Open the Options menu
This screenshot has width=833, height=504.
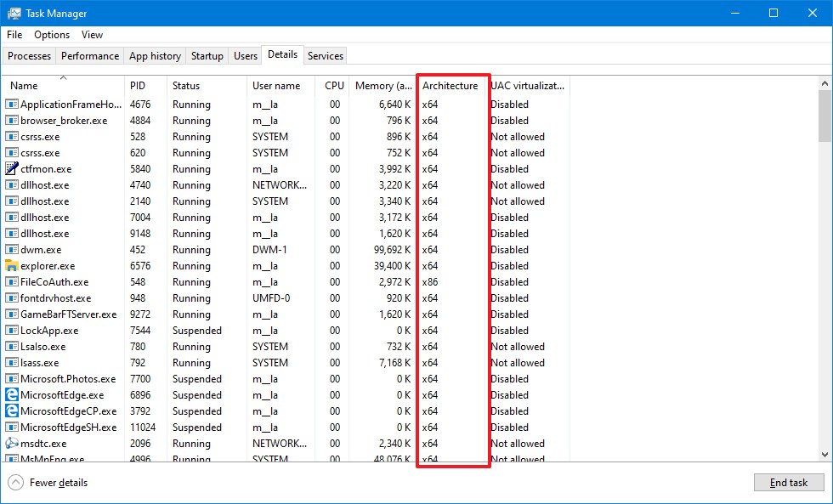point(52,35)
